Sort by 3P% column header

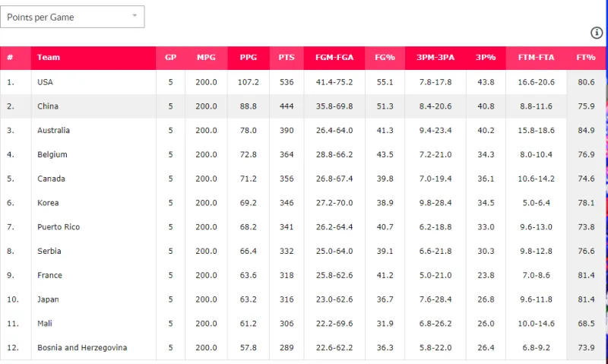[485, 58]
